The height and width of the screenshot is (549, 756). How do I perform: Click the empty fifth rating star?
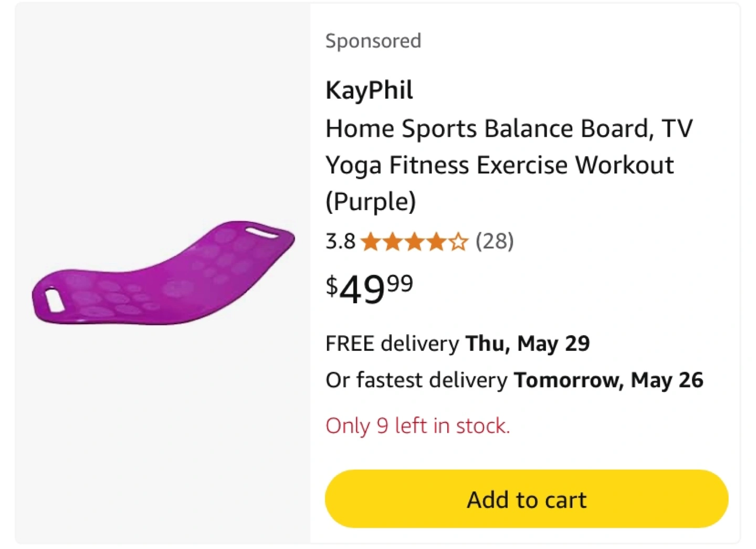pyautogui.click(x=458, y=242)
